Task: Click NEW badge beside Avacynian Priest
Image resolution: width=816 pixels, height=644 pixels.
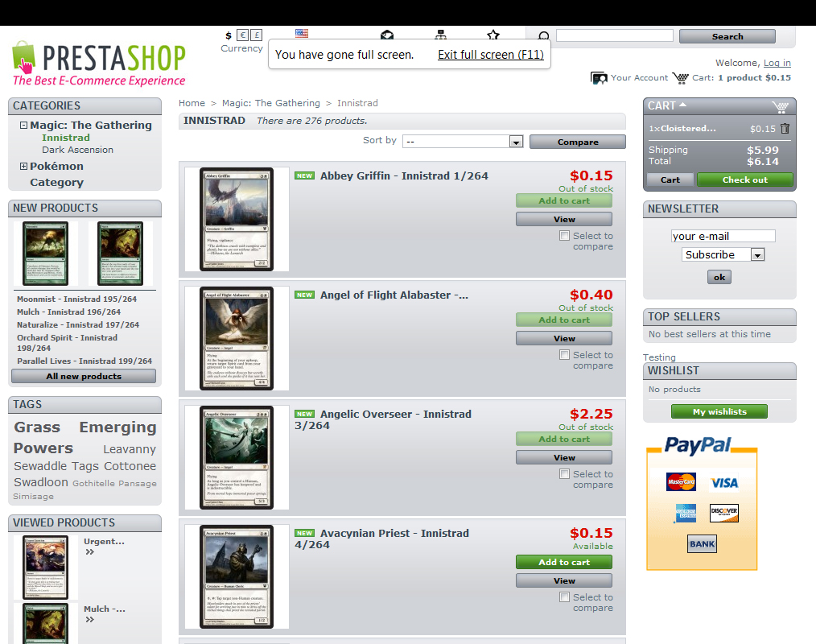Action: click(304, 533)
